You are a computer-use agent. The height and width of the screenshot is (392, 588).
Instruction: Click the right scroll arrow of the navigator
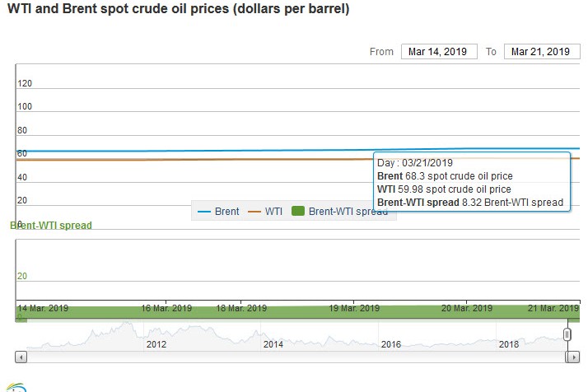tap(574, 357)
